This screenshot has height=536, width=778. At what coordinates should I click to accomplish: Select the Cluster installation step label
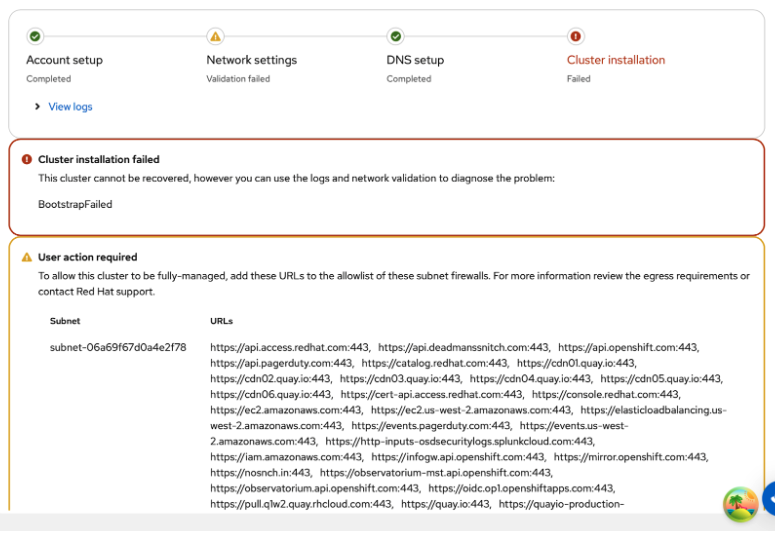click(x=615, y=60)
